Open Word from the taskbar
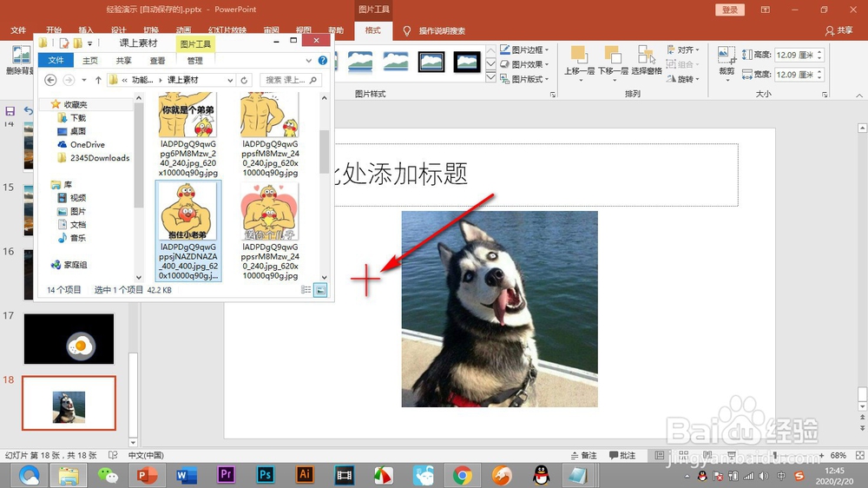This screenshot has width=868, height=488. click(x=187, y=475)
